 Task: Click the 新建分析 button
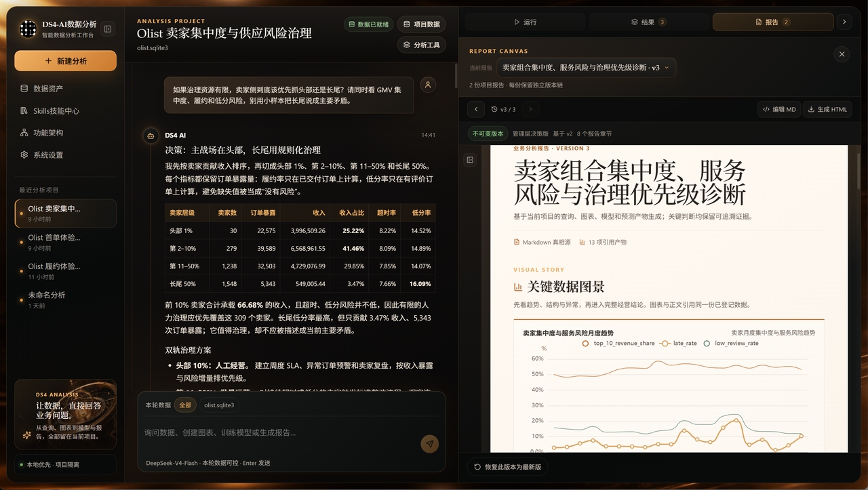(x=65, y=61)
